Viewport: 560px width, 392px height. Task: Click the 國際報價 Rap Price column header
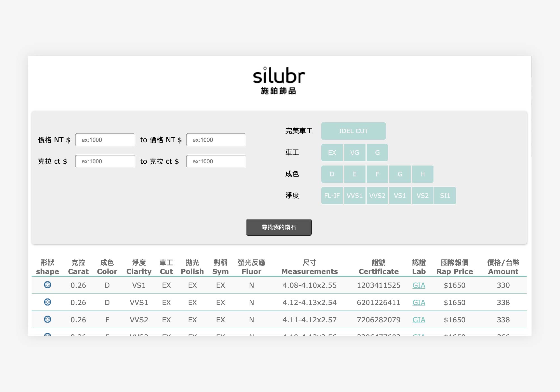454,267
